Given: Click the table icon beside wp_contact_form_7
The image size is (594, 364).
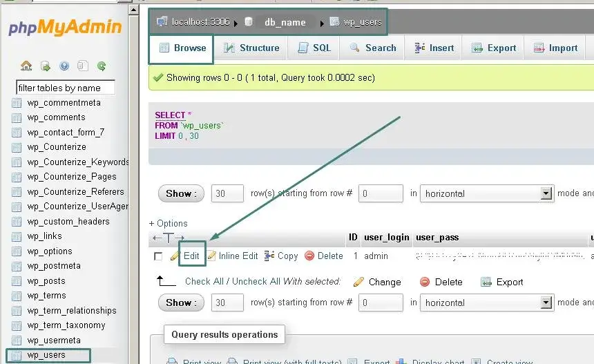Looking at the screenshot, I should pos(17,133).
